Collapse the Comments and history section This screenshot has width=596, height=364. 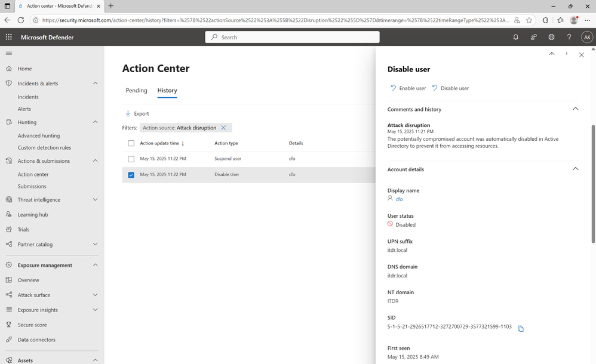pos(575,109)
